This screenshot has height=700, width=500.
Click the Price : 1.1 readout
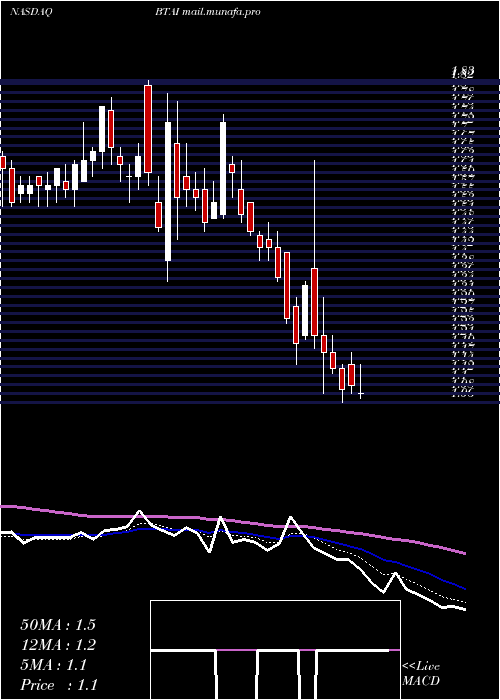point(59,685)
